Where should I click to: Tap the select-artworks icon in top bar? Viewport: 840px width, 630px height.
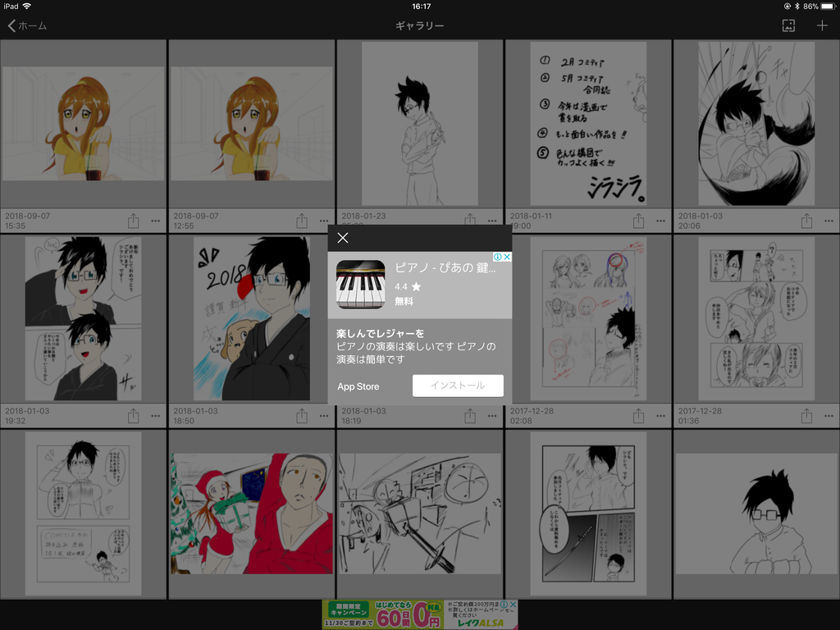(788, 25)
